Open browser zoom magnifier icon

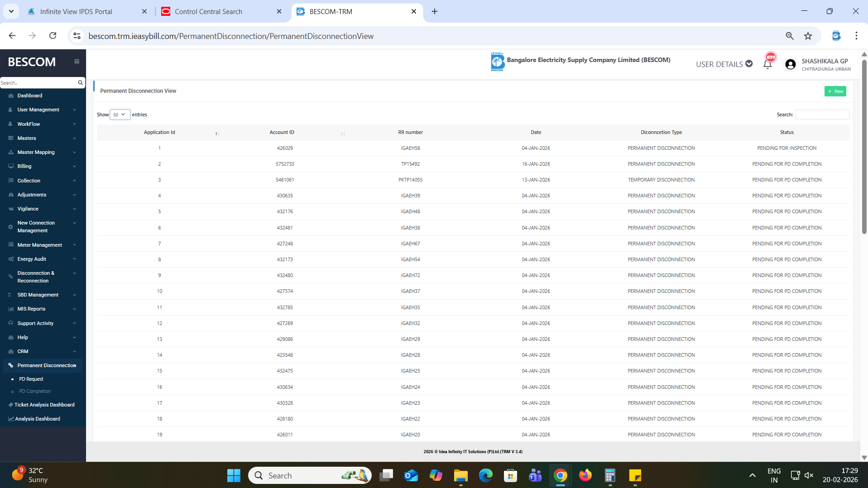[x=790, y=36]
